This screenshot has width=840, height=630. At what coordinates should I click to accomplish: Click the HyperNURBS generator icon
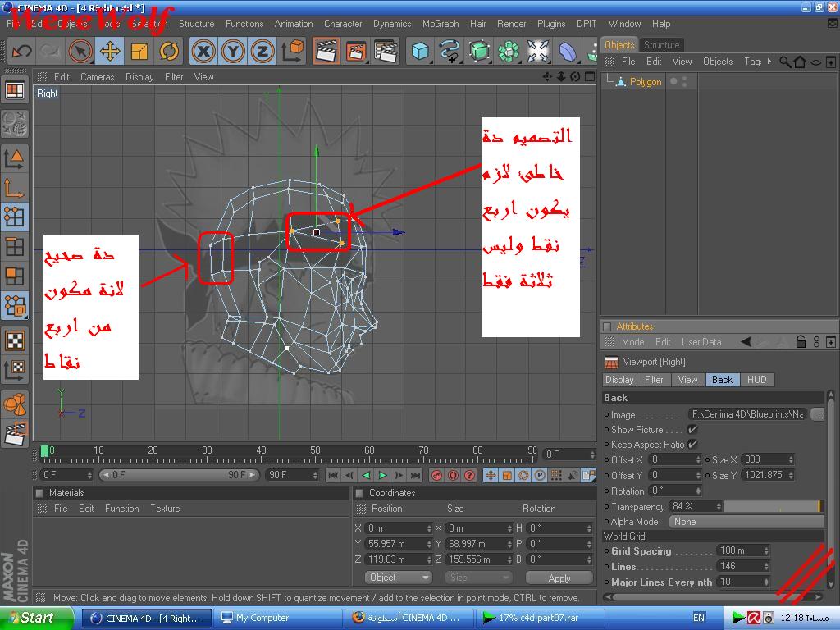479,52
